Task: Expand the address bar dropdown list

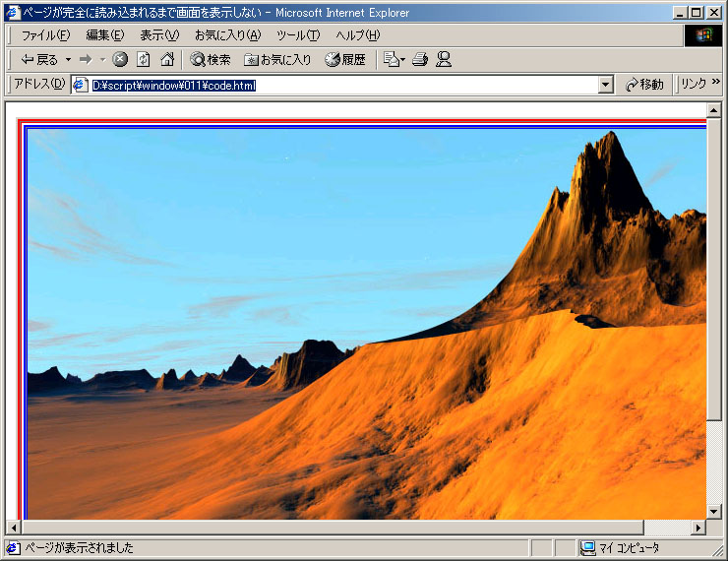Action: click(x=605, y=85)
